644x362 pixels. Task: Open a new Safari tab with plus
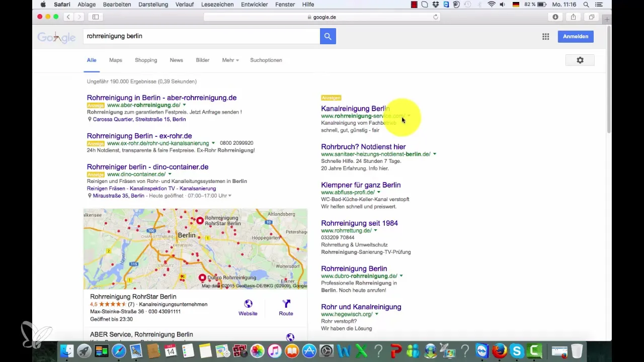coord(607,19)
